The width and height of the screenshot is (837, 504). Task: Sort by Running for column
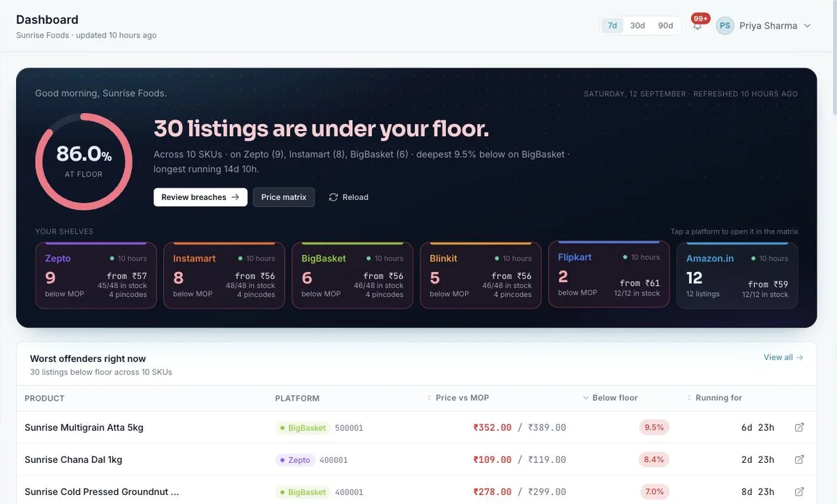pyautogui.click(x=714, y=397)
